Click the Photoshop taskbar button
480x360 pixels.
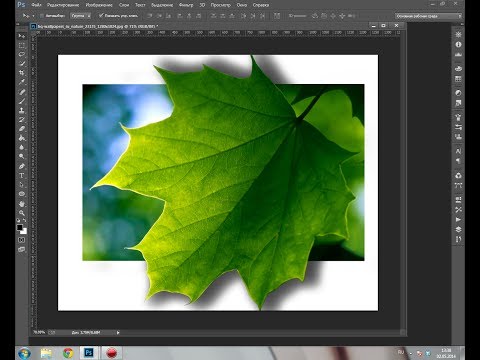89,353
